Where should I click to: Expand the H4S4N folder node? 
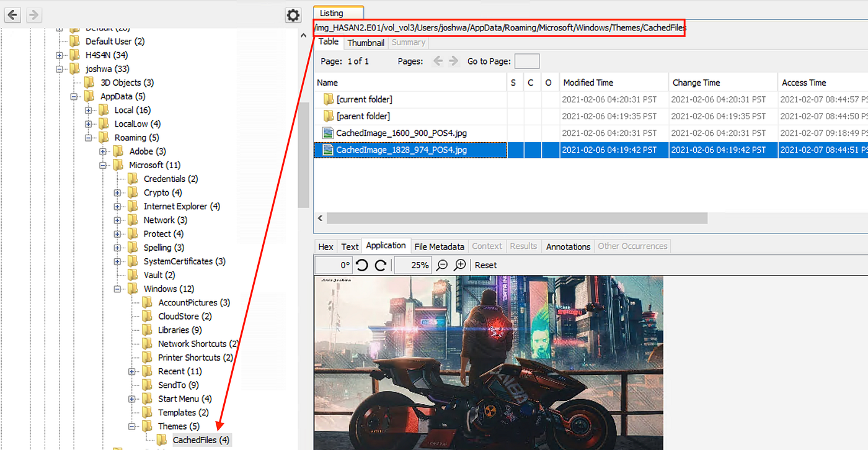click(x=60, y=55)
